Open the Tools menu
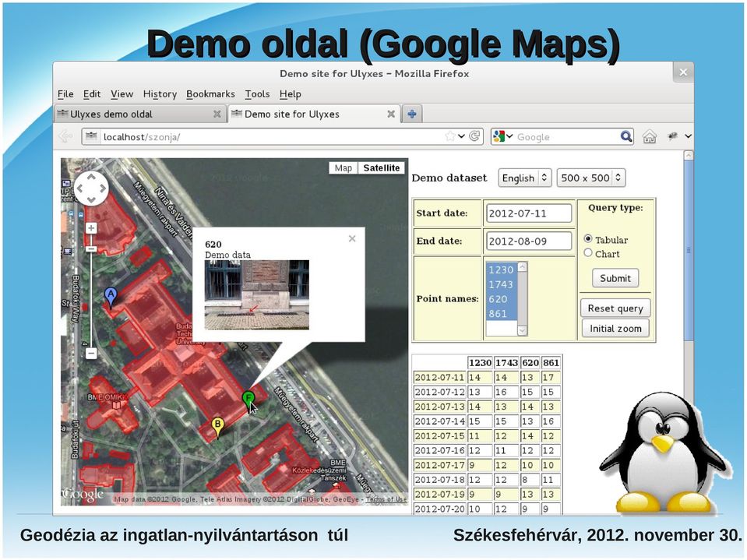The height and width of the screenshot is (560, 747). point(257,93)
